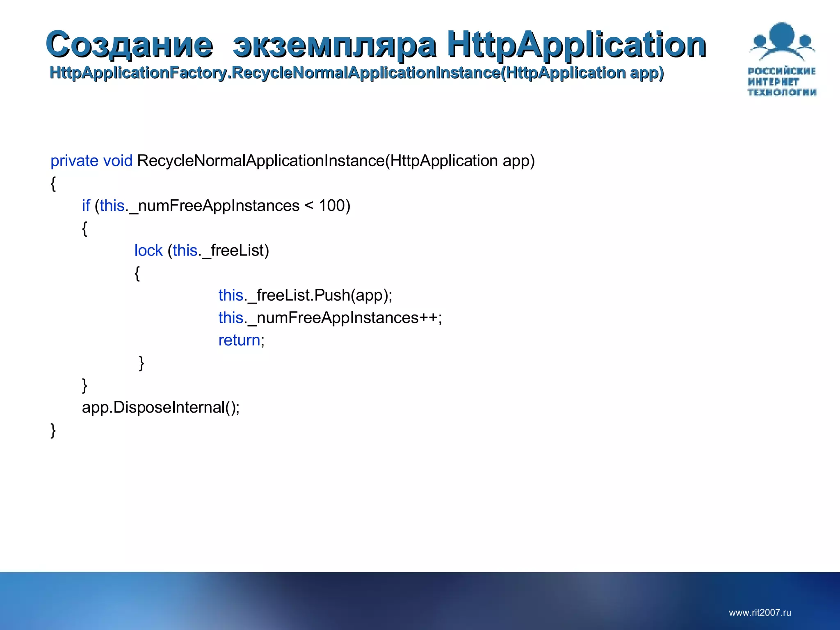
Task: Click the 'return;' statement
Action: [242, 340]
